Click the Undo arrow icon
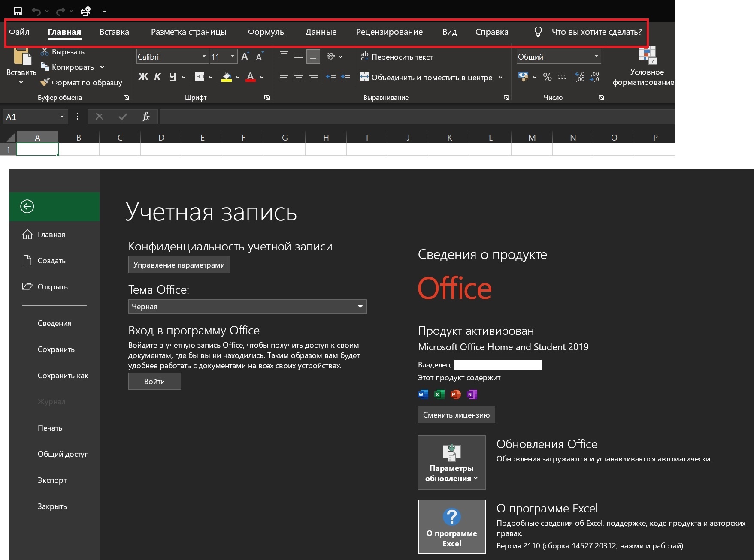The width and height of the screenshot is (754, 560). [36, 11]
